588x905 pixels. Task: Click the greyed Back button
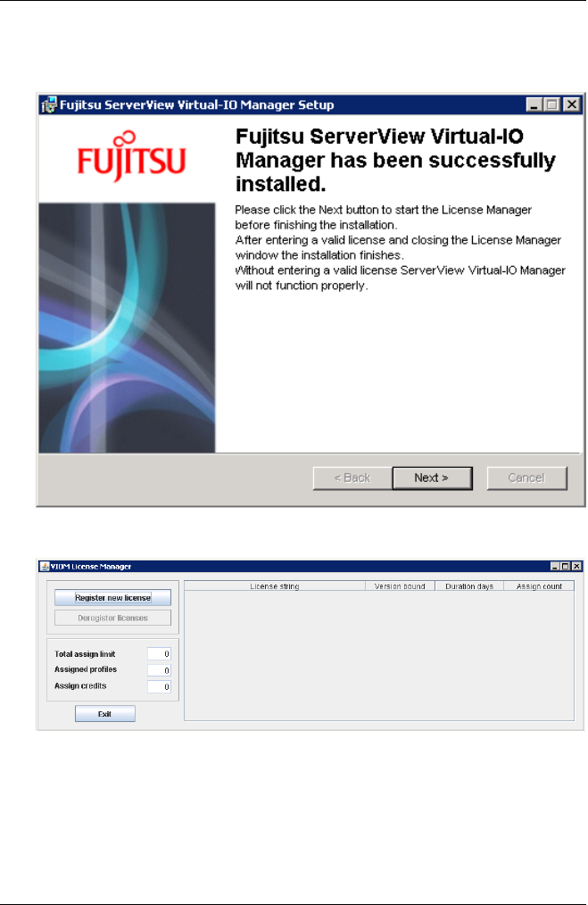352,477
